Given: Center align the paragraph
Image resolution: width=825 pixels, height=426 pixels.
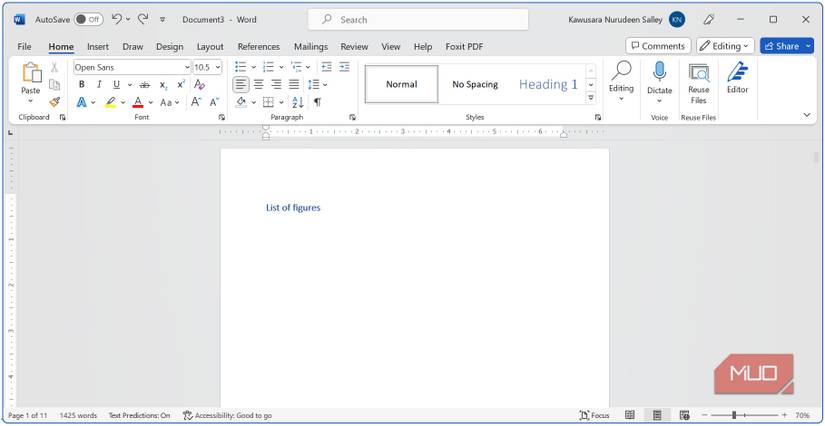Looking at the screenshot, I should point(259,85).
